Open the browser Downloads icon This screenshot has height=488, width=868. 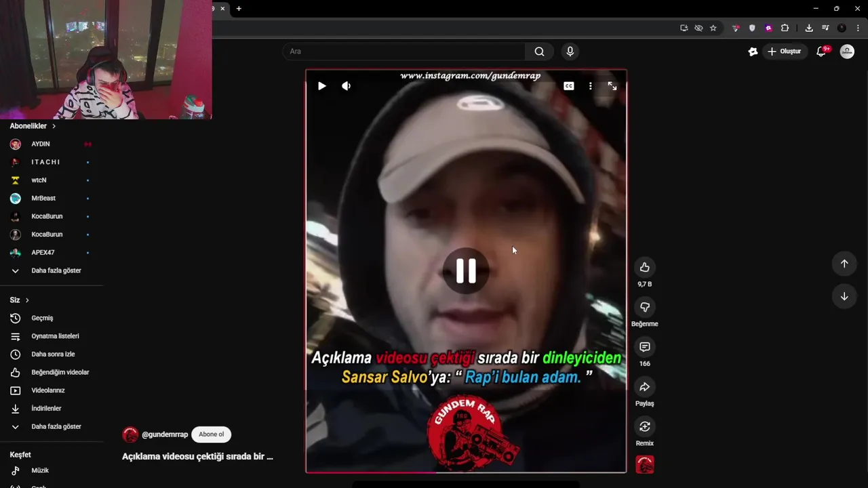click(x=809, y=28)
